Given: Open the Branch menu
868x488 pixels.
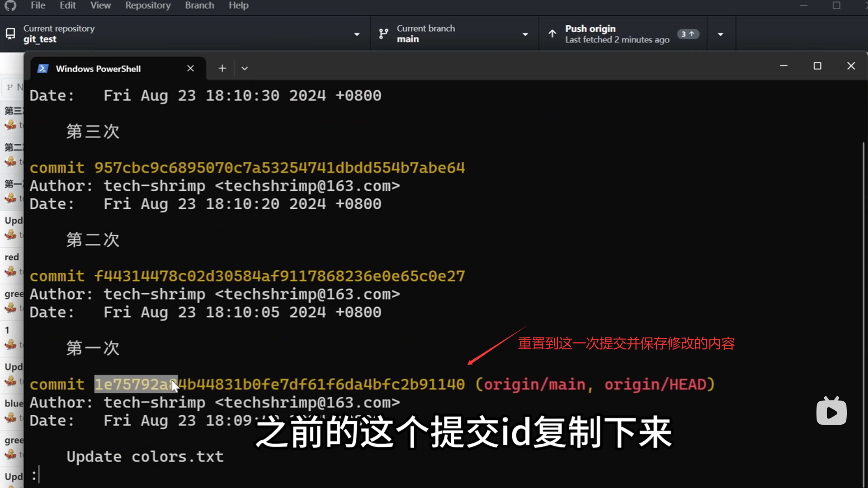Looking at the screenshot, I should pos(199,5).
